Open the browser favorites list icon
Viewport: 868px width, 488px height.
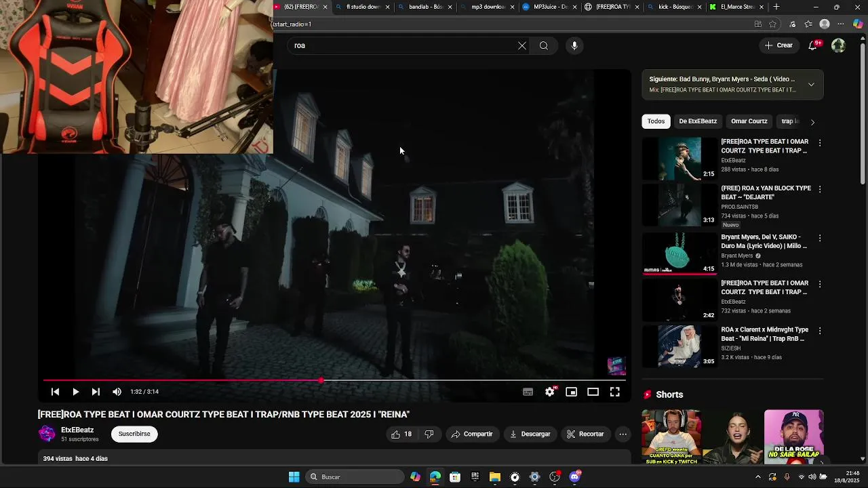pyautogui.click(x=808, y=24)
